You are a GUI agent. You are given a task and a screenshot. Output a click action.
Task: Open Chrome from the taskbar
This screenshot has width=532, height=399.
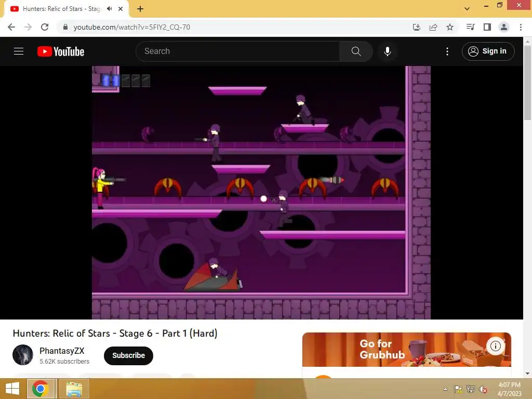pyautogui.click(x=41, y=389)
